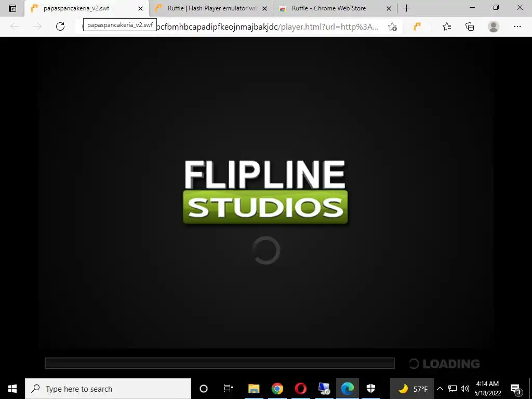This screenshot has height=399, width=532.
Task: Click the Flipline Studios logo
Action: (265, 192)
